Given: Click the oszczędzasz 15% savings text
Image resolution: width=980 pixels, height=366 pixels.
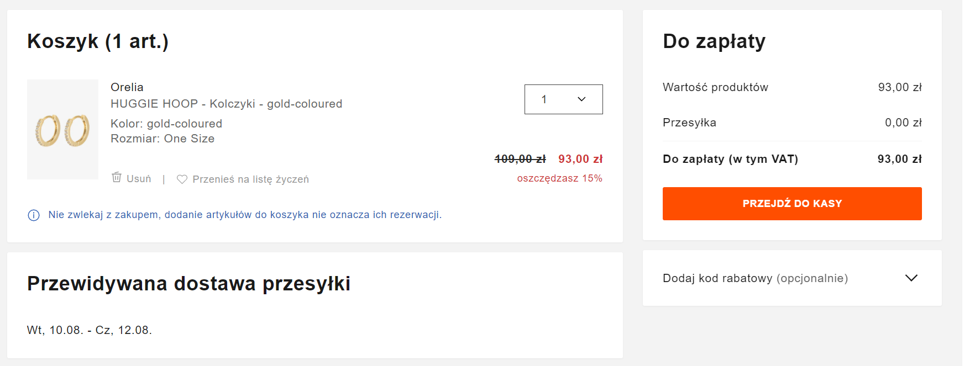Looking at the screenshot, I should (x=559, y=178).
